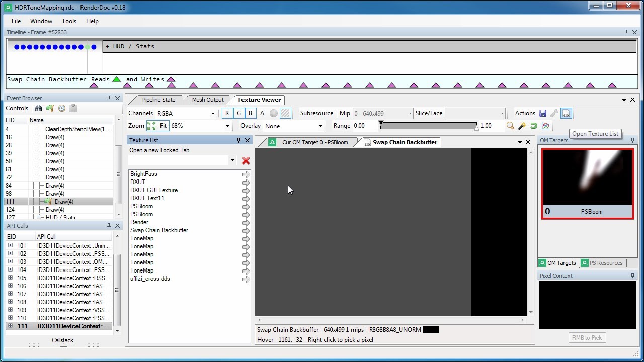This screenshot has width=644, height=362.
Task: Close the Texture List panel
Action: [247, 140]
